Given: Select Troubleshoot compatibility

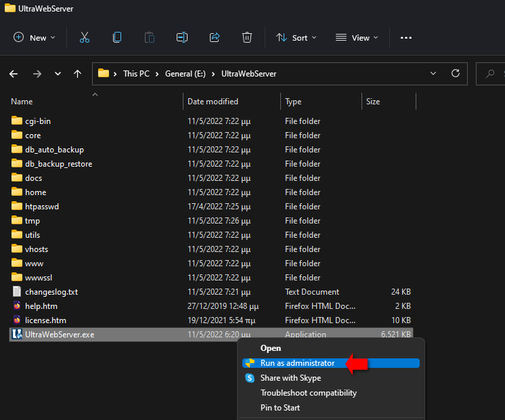Looking at the screenshot, I should (309, 393).
